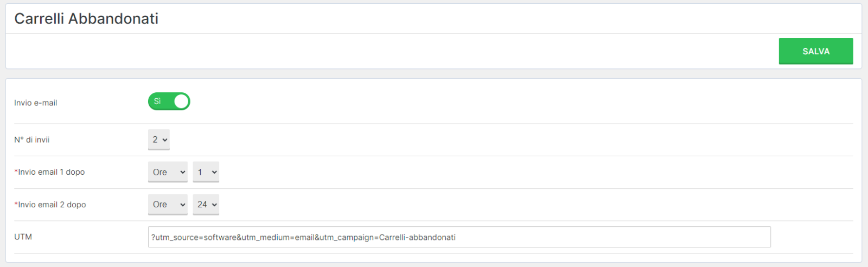868x267 pixels.
Task: Open the hours value dropdown showing 1
Action: [206, 172]
